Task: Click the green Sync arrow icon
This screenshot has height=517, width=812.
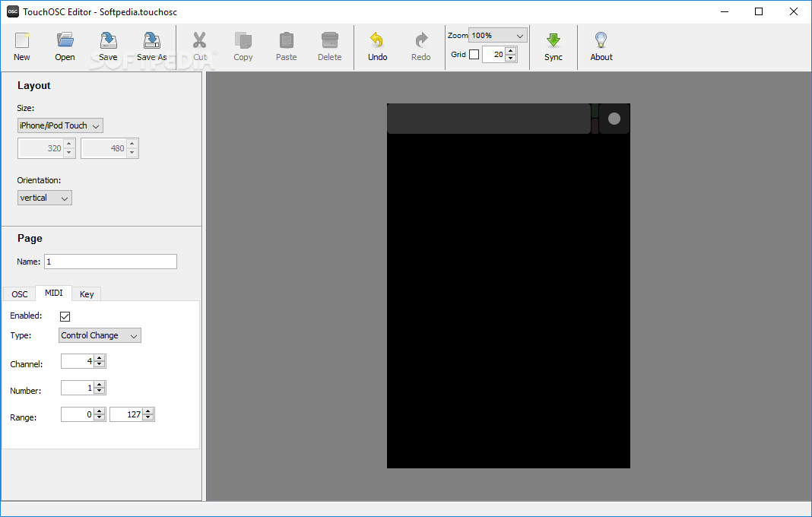Action: 553,41
